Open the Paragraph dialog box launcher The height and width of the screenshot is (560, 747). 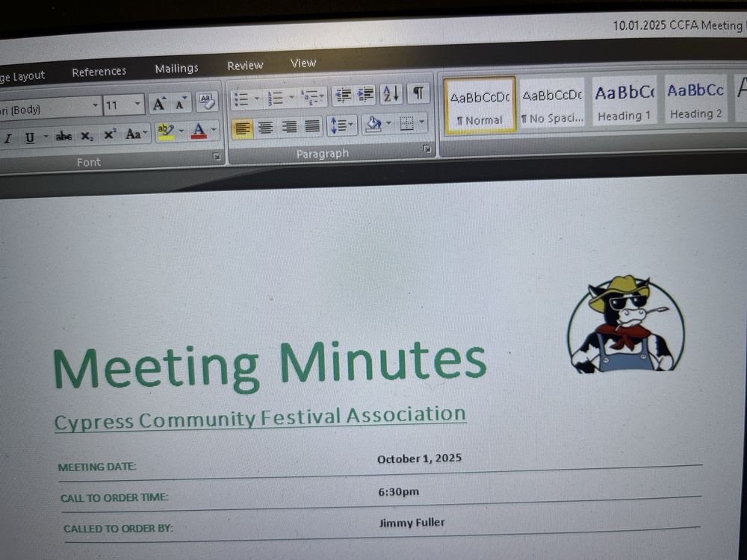[427, 150]
